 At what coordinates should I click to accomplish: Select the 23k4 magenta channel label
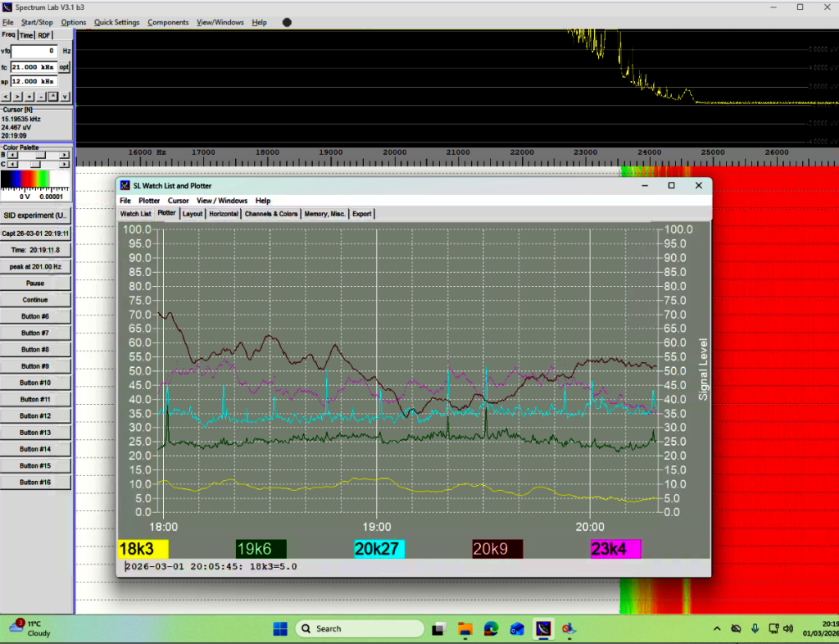(x=615, y=549)
